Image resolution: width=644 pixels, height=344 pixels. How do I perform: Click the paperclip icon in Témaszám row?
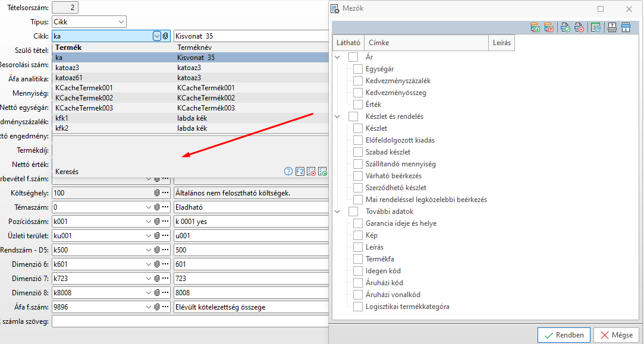pos(157,207)
